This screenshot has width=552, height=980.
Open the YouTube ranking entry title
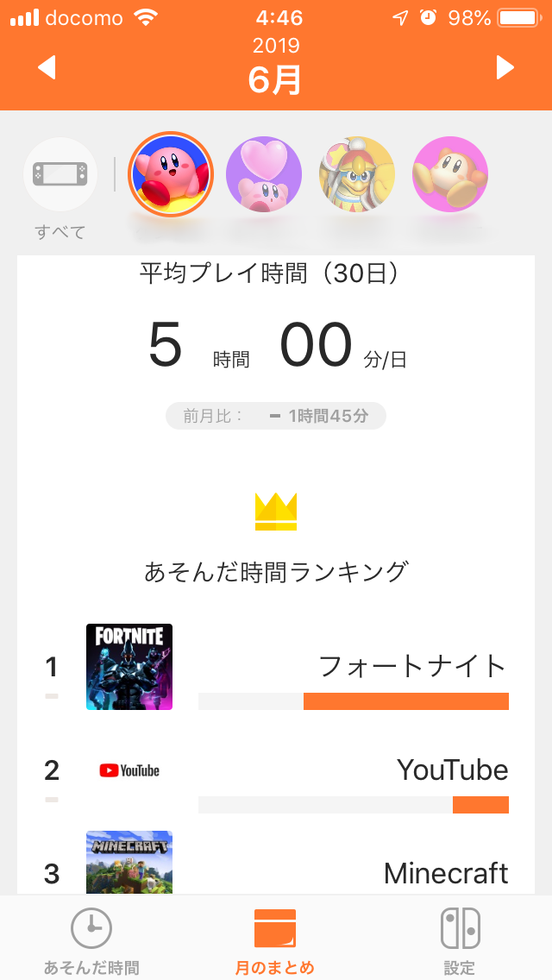[453, 770]
